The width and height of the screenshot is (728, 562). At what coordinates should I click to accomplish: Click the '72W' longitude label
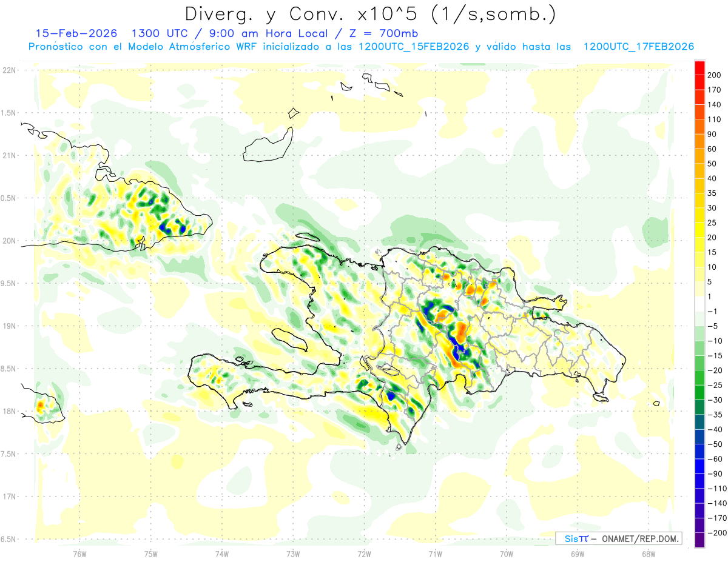click(x=364, y=554)
